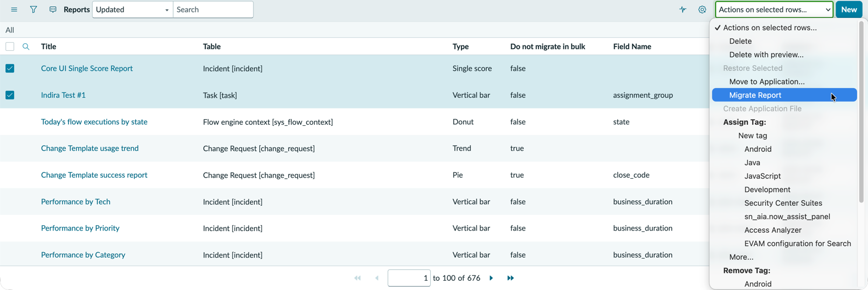Assign the Security Center Suites tag

pos(783,203)
